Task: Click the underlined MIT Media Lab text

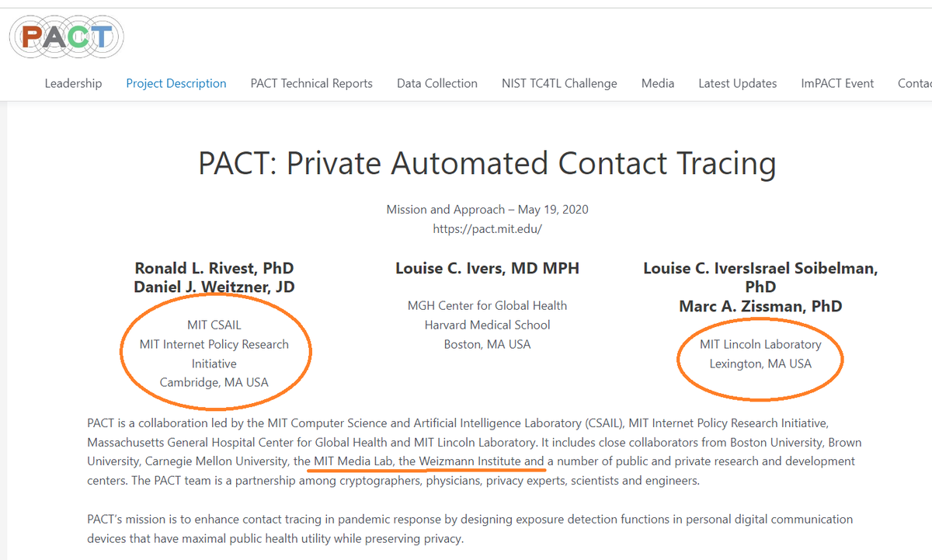Action: [353, 461]
